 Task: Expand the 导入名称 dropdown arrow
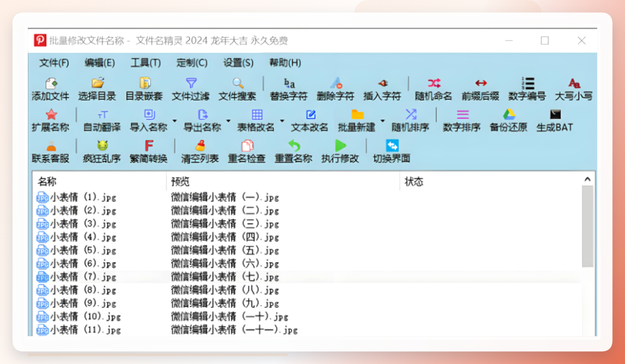(x=175, y=121)
